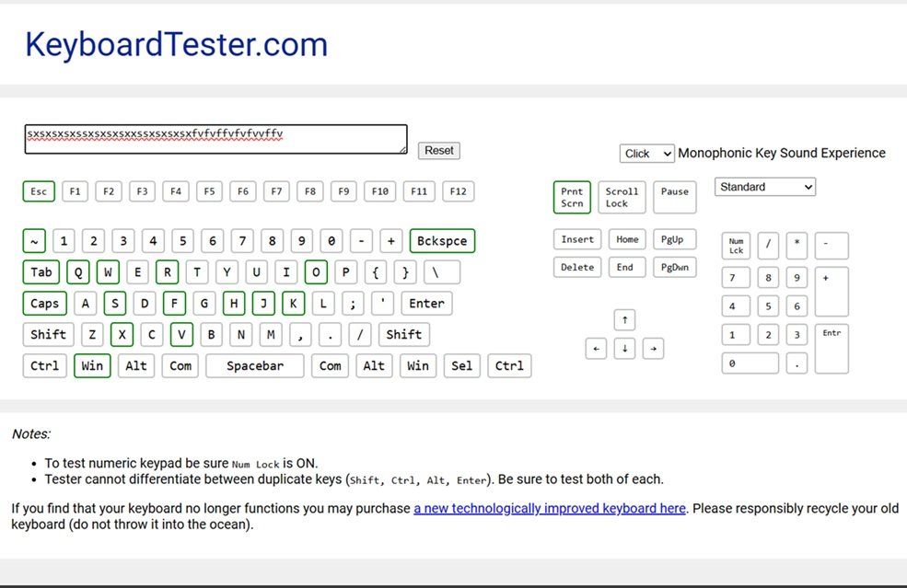Click the up arrow key
Viewport: 907px width, 588px height.
click(x=624, y=320)
